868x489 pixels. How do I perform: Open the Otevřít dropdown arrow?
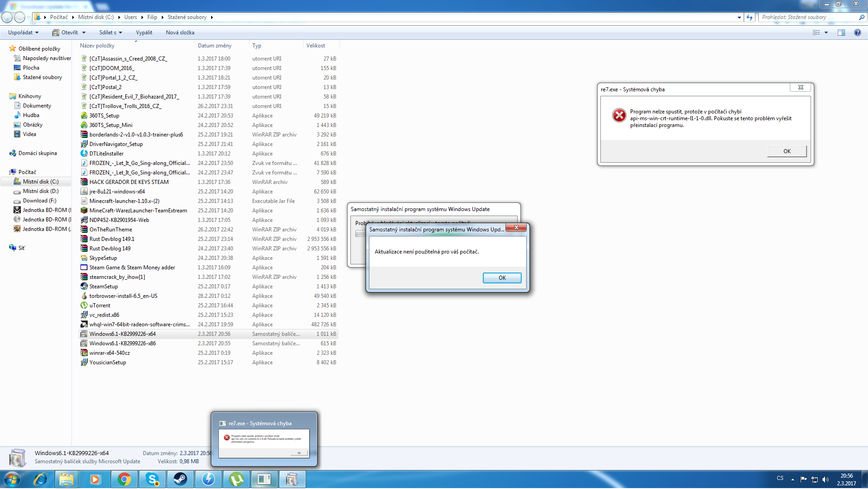tap(84, 33)
